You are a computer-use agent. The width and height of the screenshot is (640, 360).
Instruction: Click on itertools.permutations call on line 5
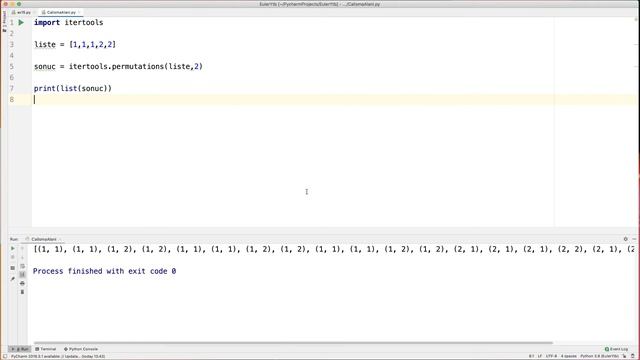(136, 67)
